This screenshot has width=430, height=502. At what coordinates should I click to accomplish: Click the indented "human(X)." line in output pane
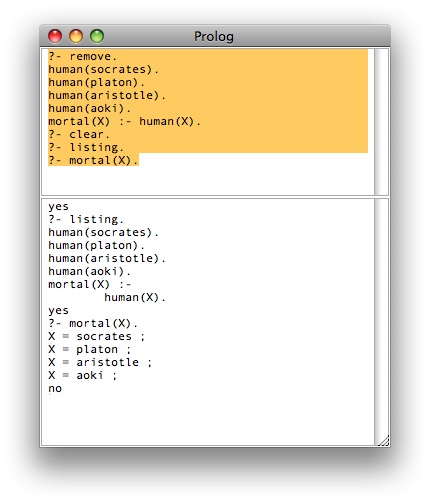pos(135,297)
